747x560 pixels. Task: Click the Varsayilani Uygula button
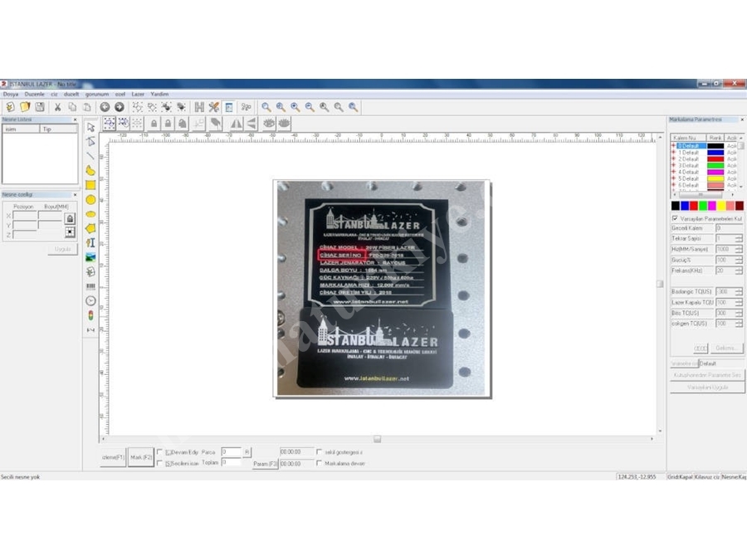[x=707, y=387]
